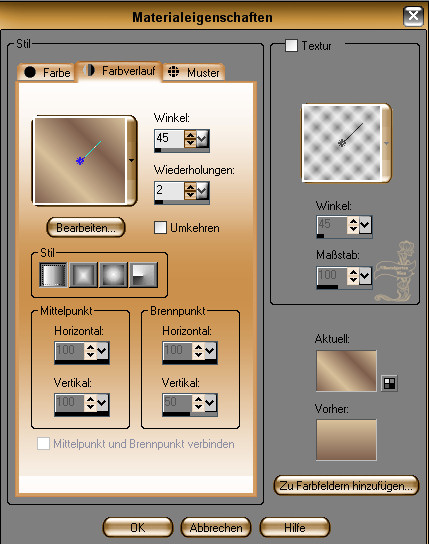
Task: Enable the Textur checkbox
Action: pos(291,45)
